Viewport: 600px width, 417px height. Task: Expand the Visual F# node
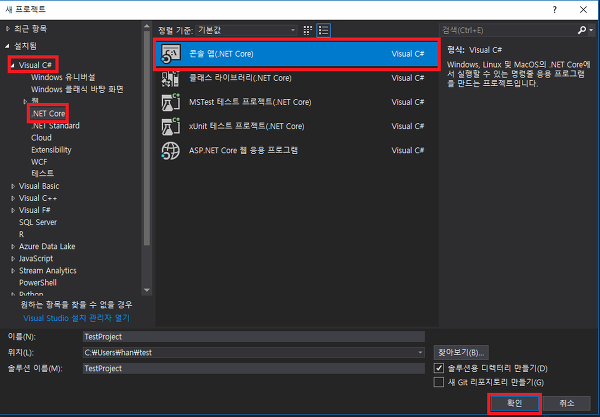pyautogui.click(x=13, y=210)
